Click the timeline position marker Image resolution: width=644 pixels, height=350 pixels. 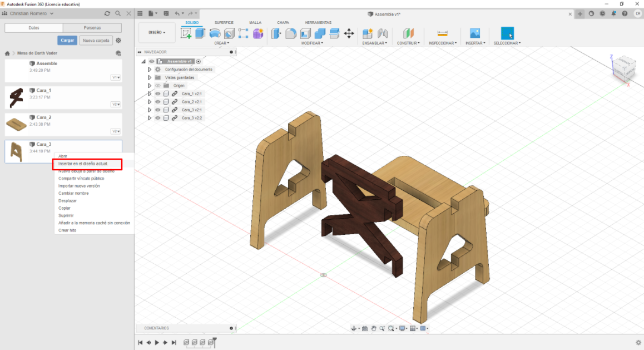pos(214,341)
